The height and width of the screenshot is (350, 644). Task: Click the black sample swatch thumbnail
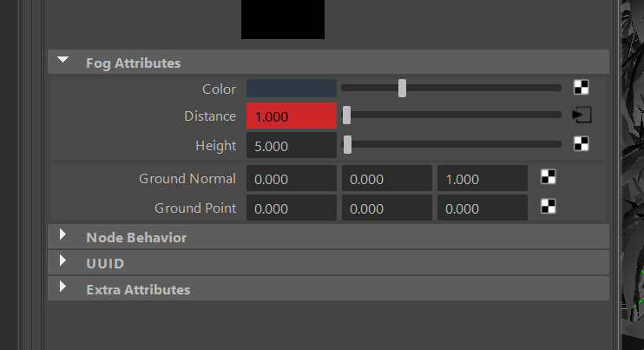(x=283, y=19)
